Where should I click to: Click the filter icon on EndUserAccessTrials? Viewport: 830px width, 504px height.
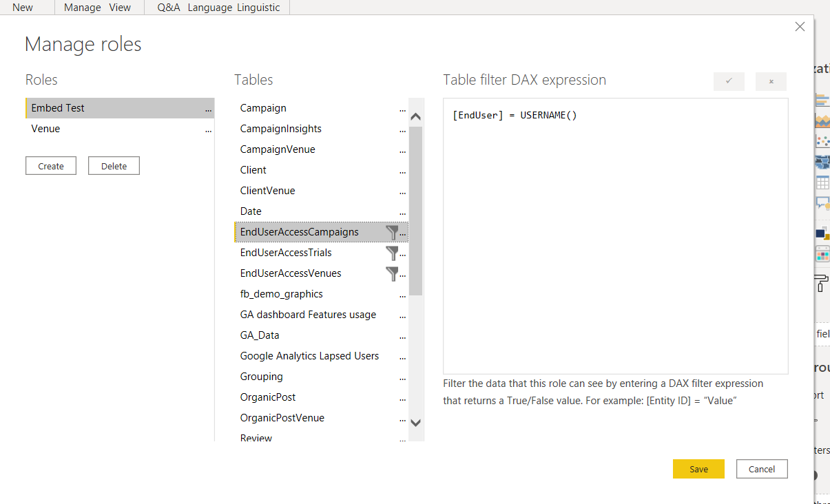pos(392,253)
